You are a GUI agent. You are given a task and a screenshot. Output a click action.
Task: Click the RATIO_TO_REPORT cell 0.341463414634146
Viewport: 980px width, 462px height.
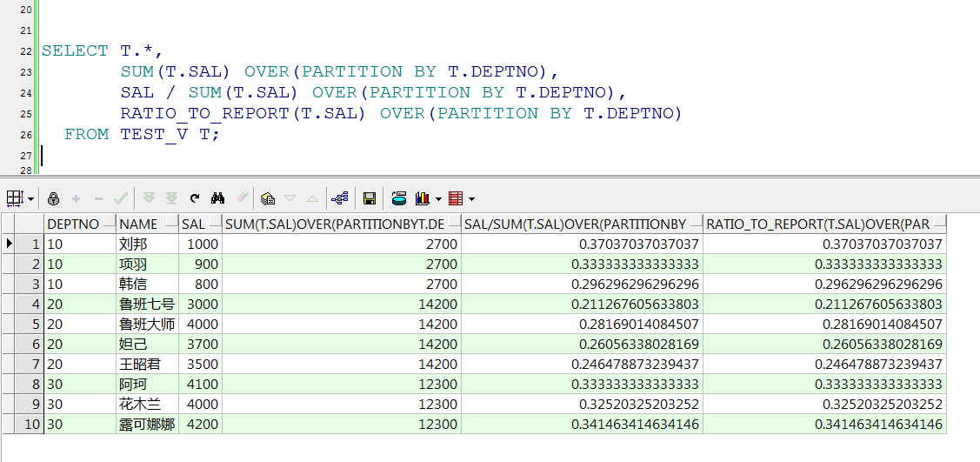825,424
